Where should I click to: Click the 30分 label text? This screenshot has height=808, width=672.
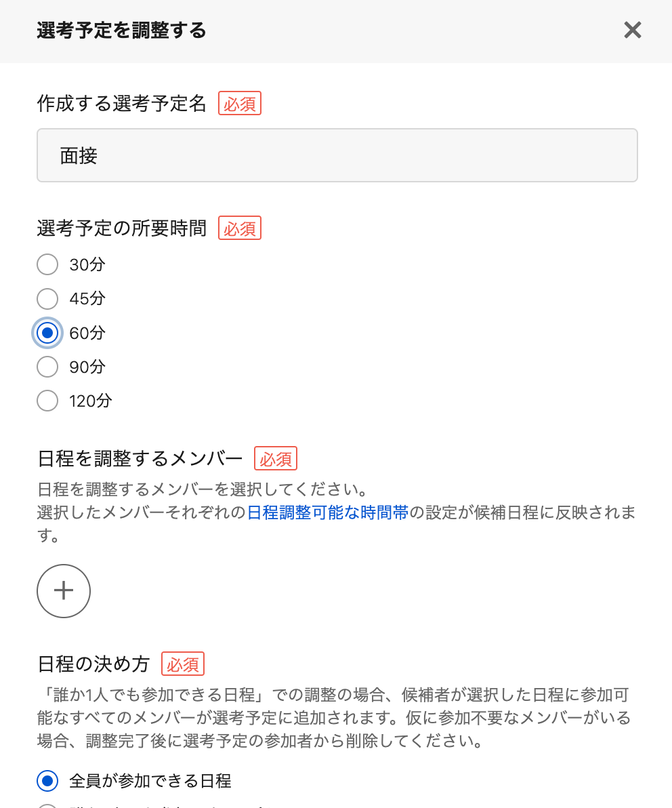point(87,264)
